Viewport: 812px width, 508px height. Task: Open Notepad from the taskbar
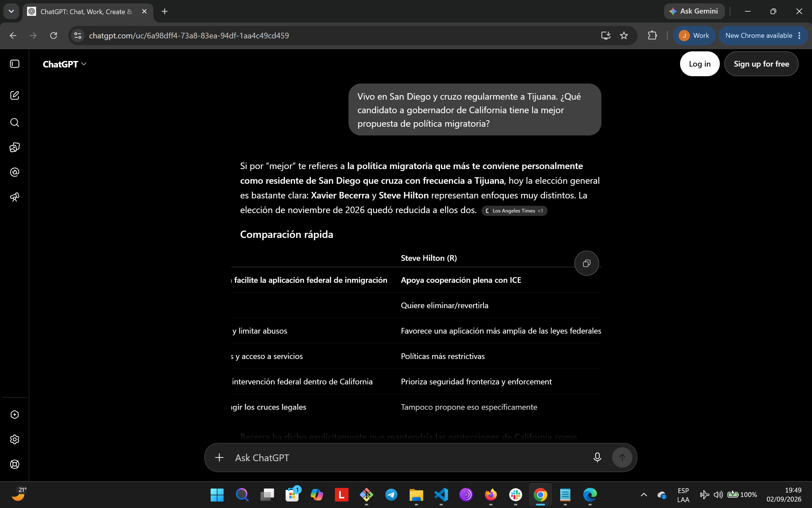pyautogui.click(x=565, y=494)
